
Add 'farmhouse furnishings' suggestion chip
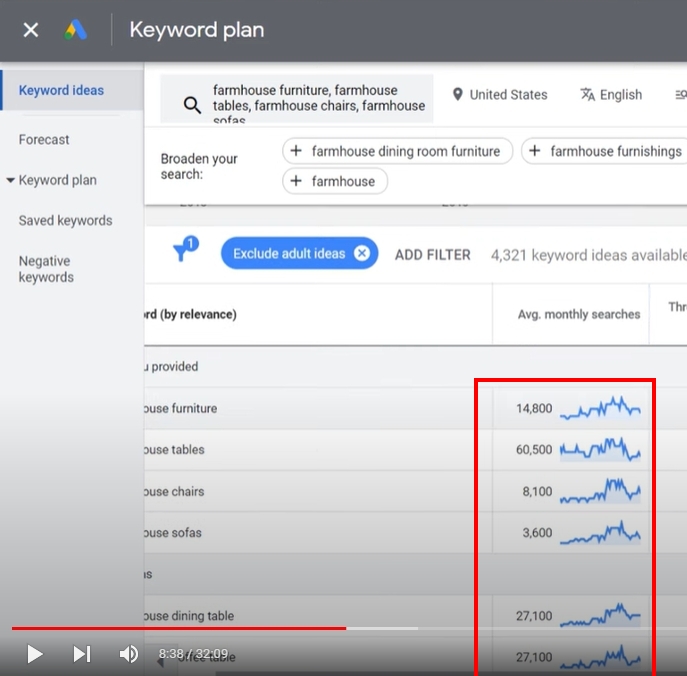604,151
